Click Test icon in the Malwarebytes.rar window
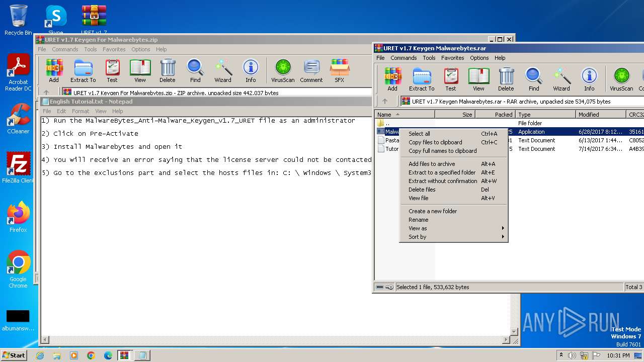This screenshot has height=362, width=644. pyautogui.click(x=451, y=79)
